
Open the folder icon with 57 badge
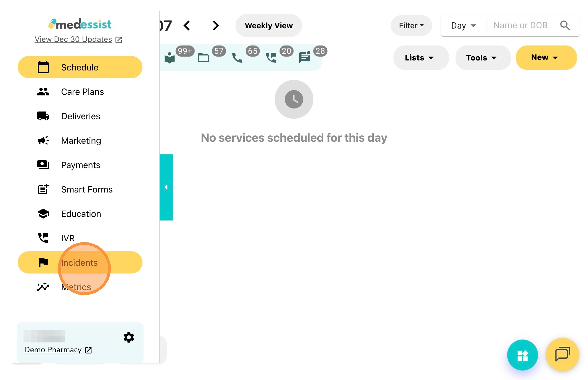pyautogui.click(x=203, y=58)
